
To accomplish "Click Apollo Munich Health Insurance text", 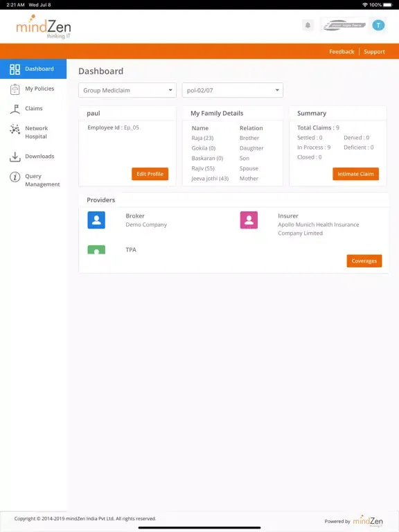I will click(x=318, y=229).
